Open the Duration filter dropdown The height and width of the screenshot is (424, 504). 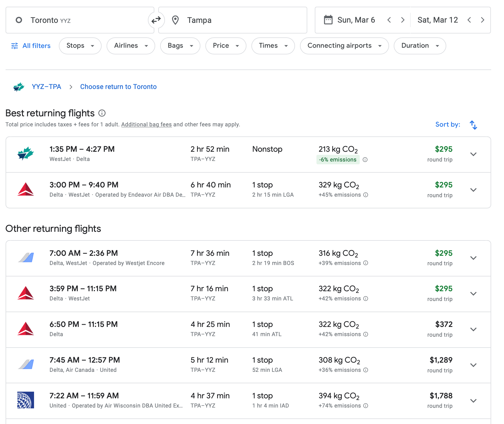(419, 46)
